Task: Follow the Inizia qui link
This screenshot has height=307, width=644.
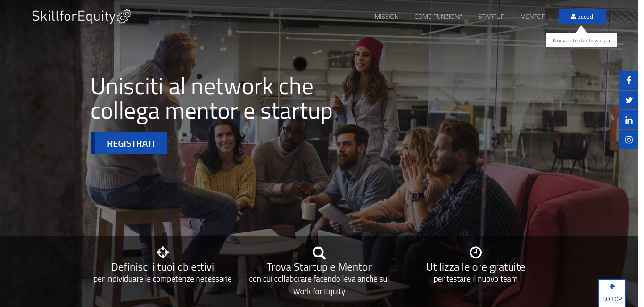Action: coord(599,41)
